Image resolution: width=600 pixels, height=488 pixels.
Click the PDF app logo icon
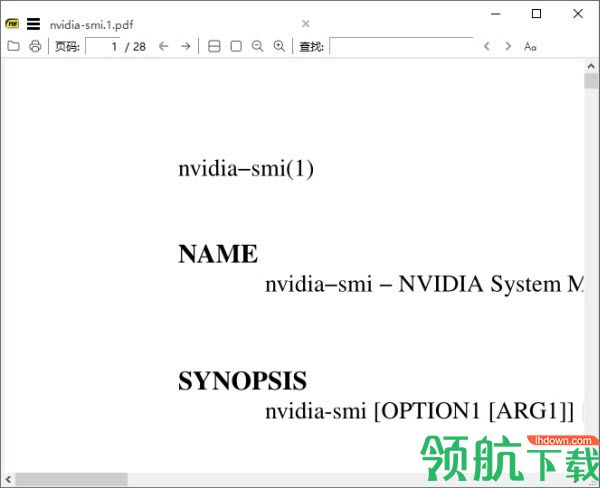[x=12, y=24]
